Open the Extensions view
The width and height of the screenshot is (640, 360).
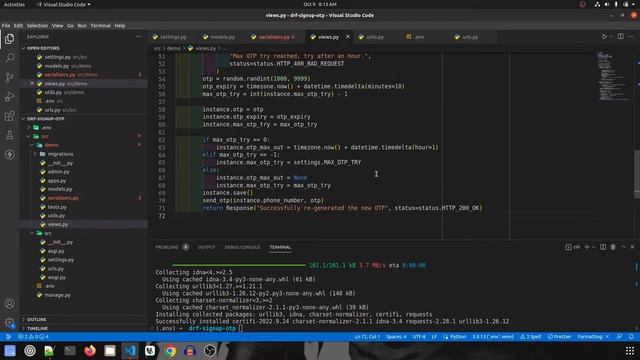(9, 116)
